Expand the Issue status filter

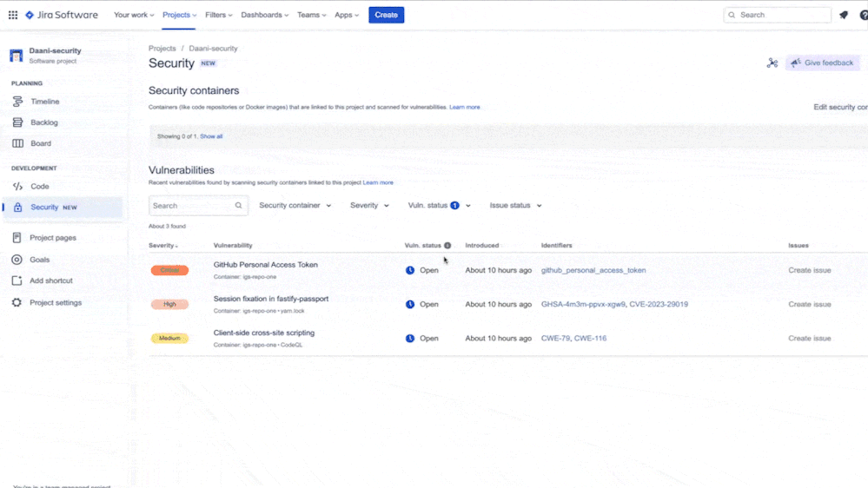click(x=515, y=205)
